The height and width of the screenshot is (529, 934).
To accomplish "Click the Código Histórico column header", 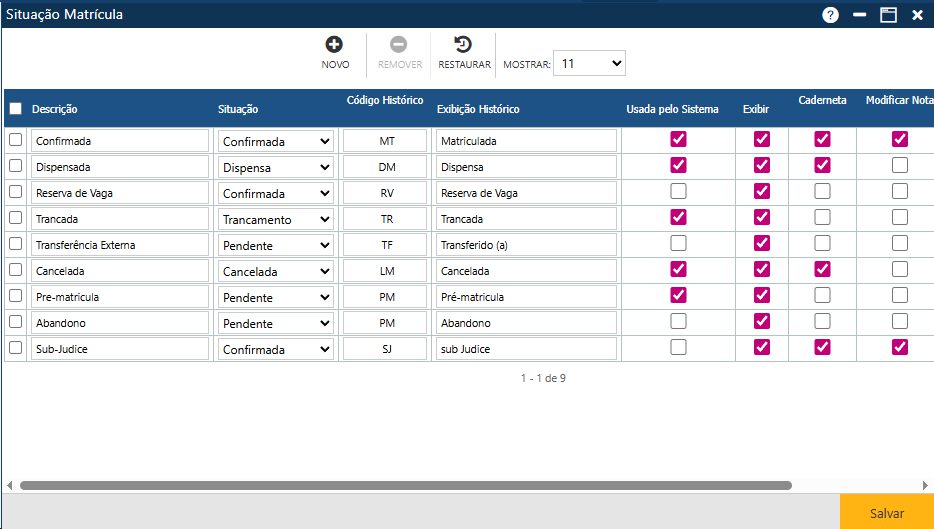I will tap(385, 101).
